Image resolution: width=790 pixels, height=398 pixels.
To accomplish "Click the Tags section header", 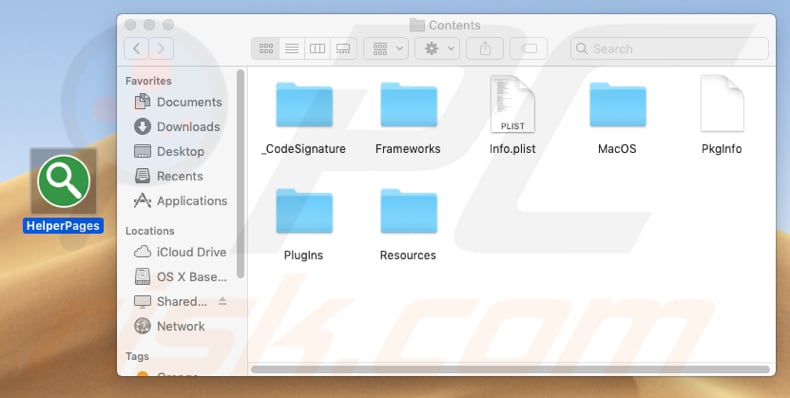I will point(137,357).
